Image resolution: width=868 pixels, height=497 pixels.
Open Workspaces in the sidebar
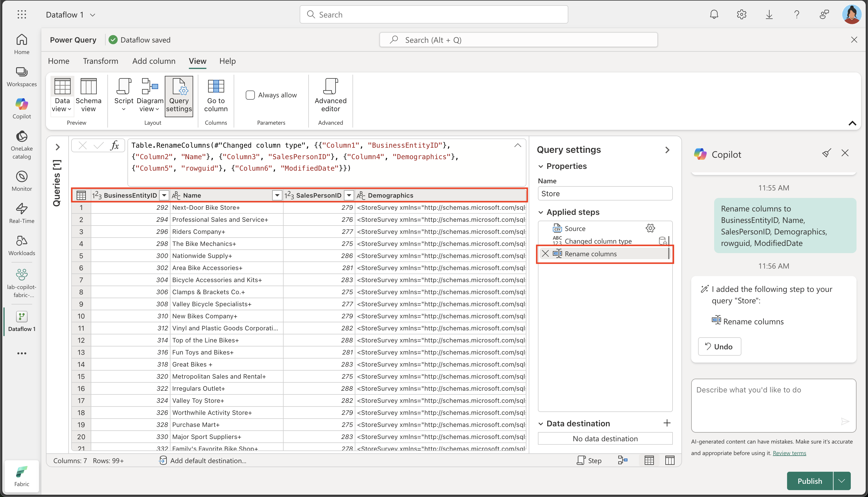coord(22,77)
